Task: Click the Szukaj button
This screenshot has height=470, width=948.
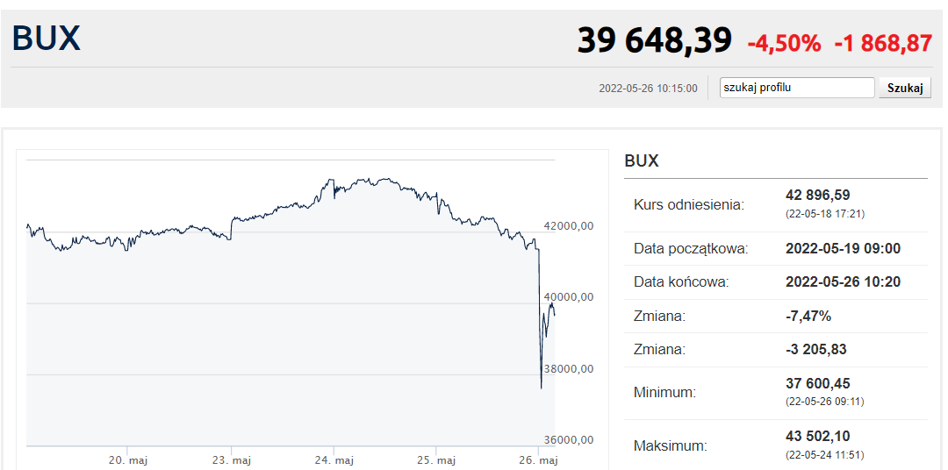Action: [904, 88]
